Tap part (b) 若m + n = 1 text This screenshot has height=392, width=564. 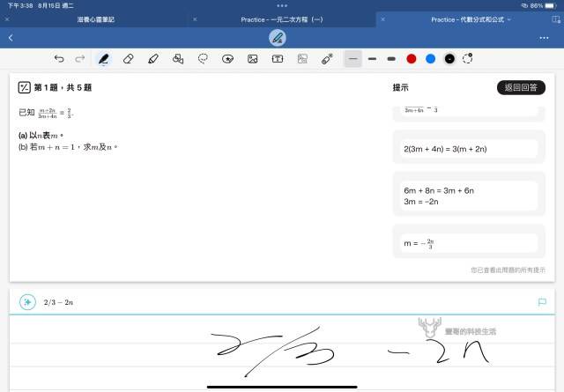68,147
